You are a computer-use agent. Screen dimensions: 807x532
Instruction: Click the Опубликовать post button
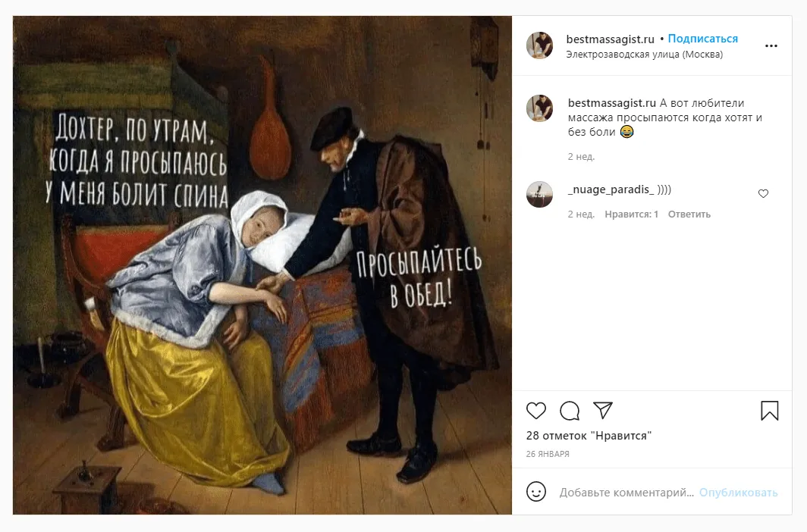click(x=738, y=493)
